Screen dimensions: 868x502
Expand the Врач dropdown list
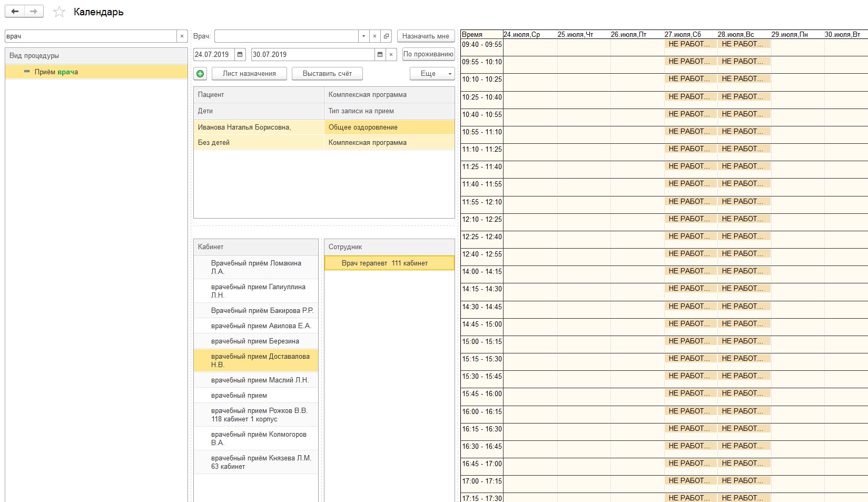363,36
